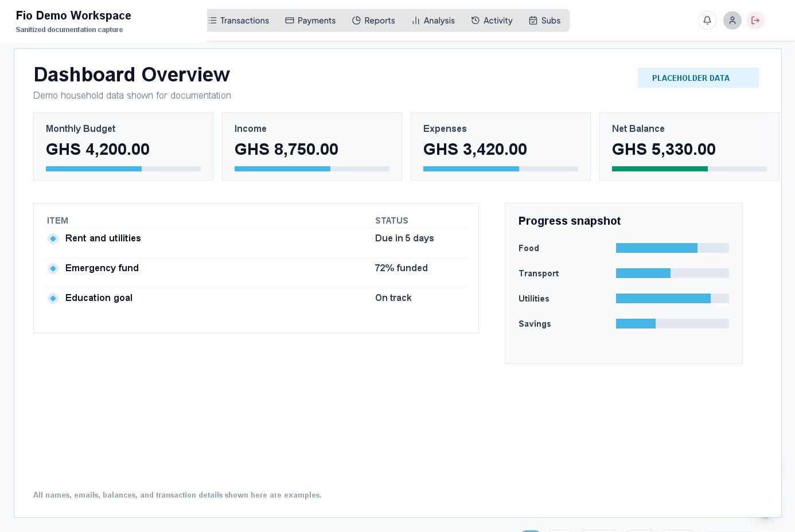795x532 pixels.
Task: Click the GHS 3,420.00 value
Action: (x=475, y=149)
